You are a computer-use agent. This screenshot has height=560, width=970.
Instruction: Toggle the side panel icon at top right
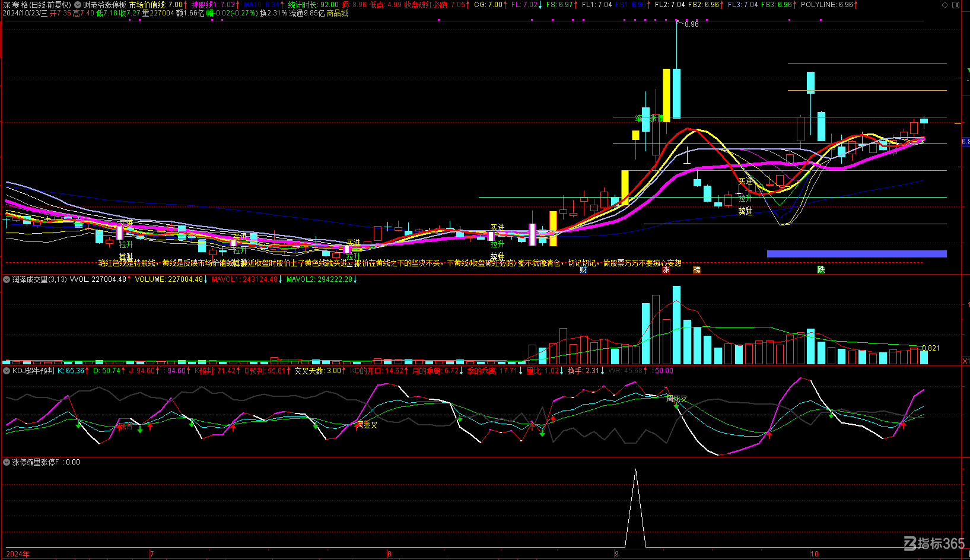pos(956,5)
